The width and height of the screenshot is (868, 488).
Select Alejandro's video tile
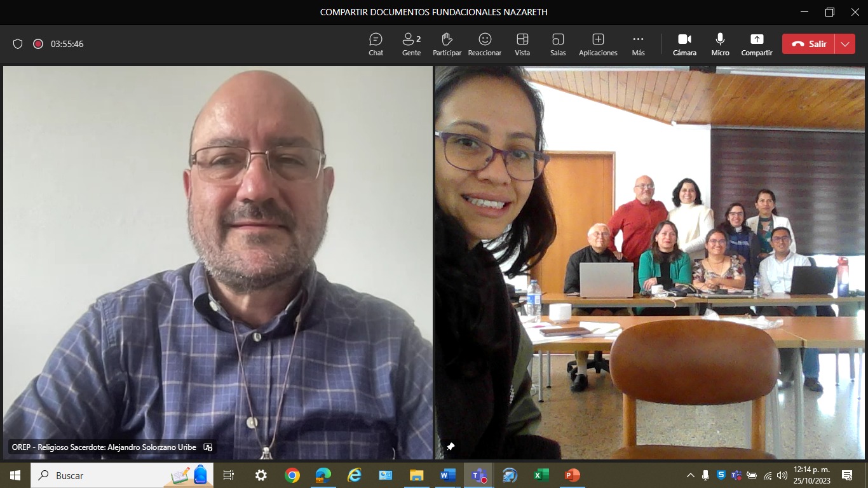point(218,262)
